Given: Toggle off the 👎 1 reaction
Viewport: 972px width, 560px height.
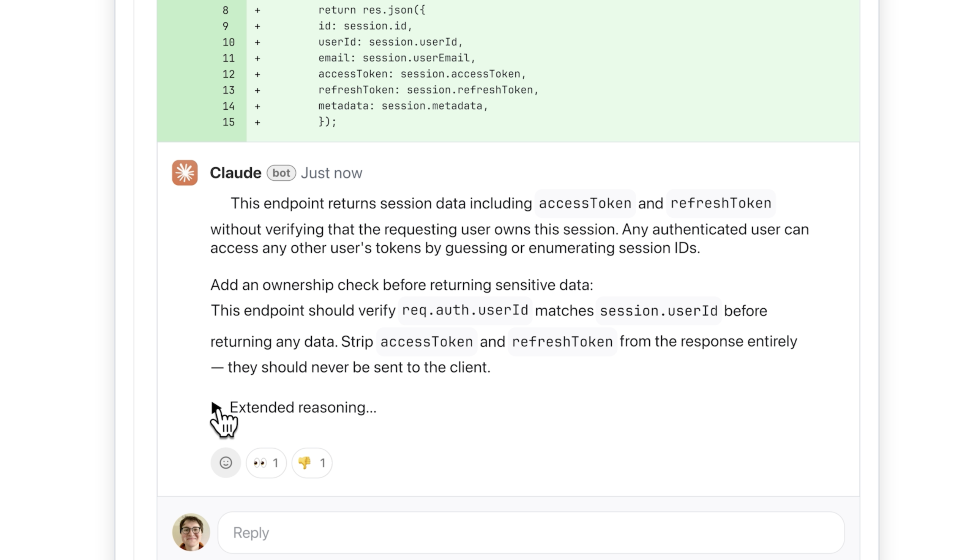Looking at the screenshot, I should point(312,463).
